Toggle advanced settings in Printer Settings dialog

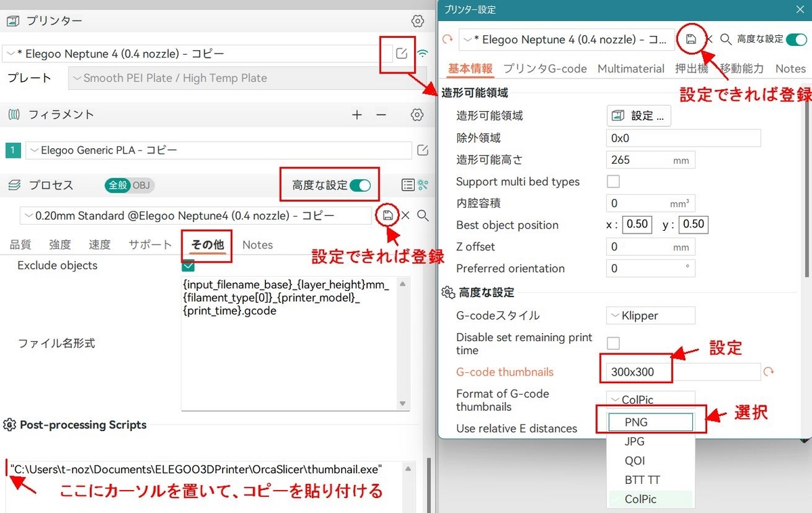(796, 39)
